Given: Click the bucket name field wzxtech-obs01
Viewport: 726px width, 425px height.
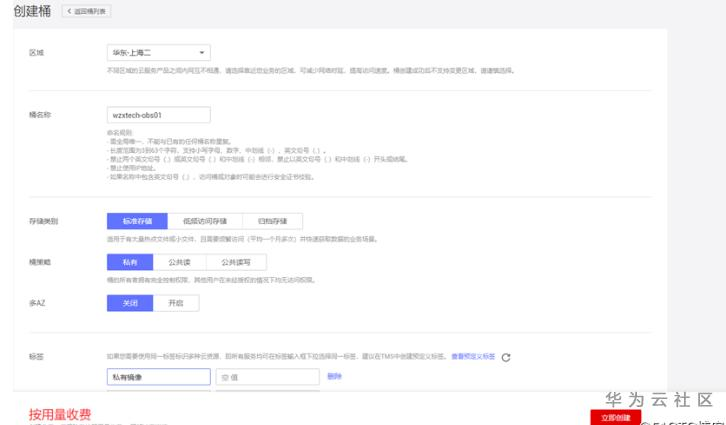Looking at the screenshot, I should 158,115.
